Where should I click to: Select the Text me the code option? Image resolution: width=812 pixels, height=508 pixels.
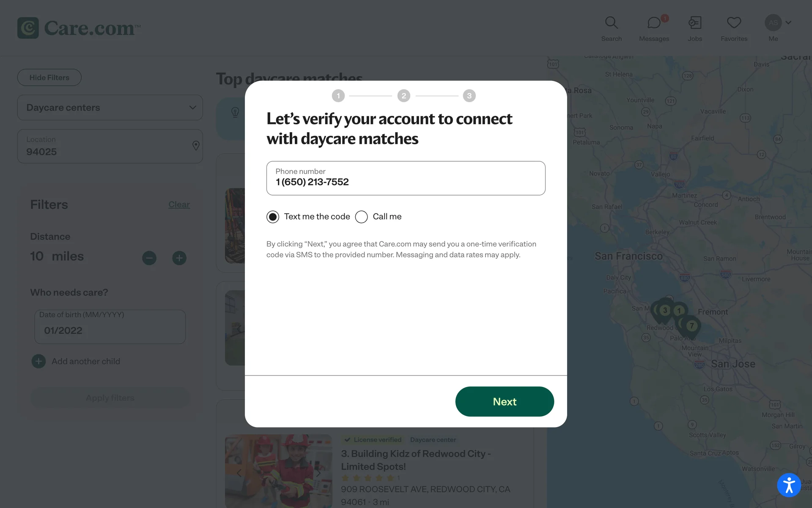click(273, 217)
